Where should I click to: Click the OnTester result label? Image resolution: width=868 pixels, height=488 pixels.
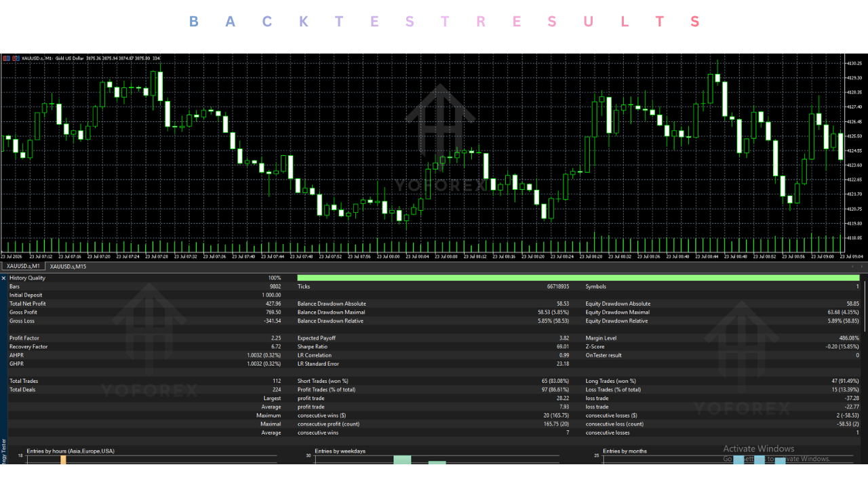[x=604, y=355]
